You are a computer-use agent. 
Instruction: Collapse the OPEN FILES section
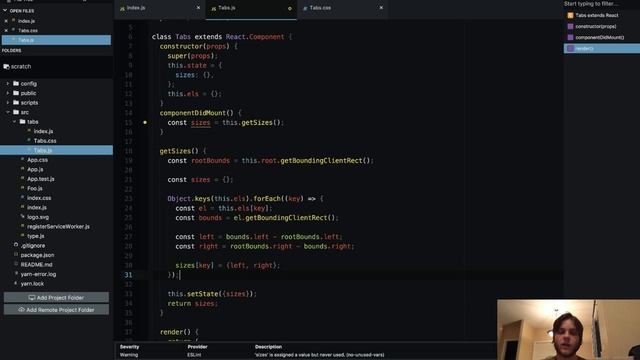click(x=5, y=11)
